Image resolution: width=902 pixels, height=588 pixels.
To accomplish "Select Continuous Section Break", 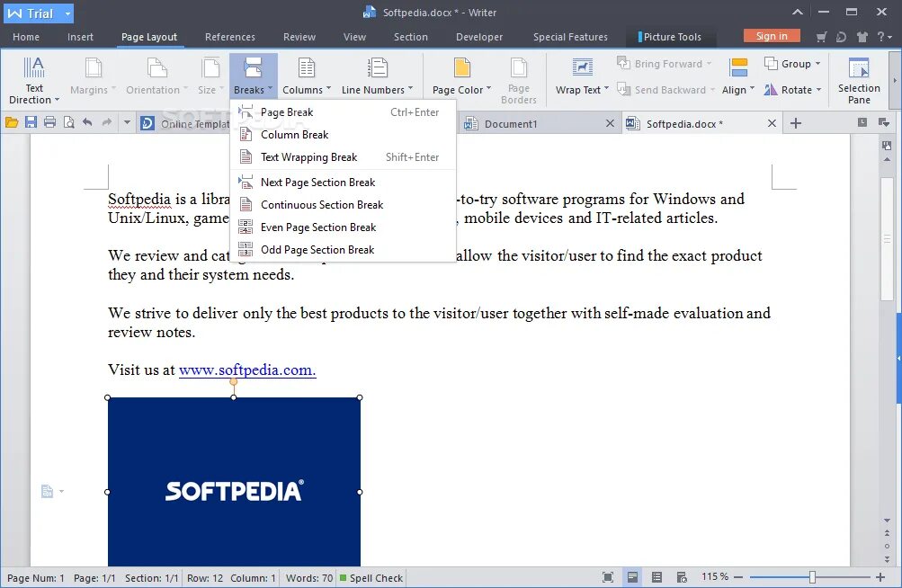I will pyautogui.click(x=343, y=205).
